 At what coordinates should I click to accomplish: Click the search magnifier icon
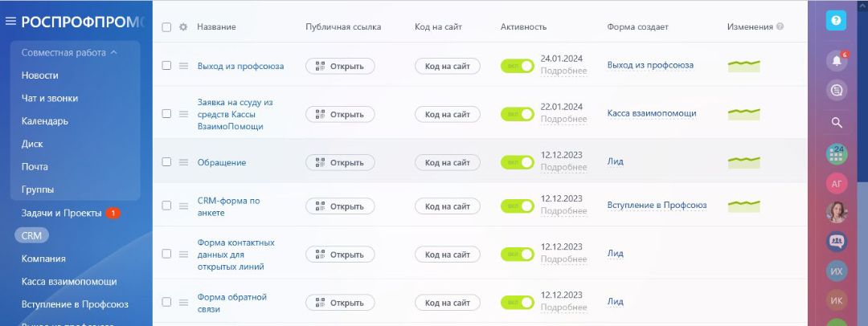[x=837, y=123]
